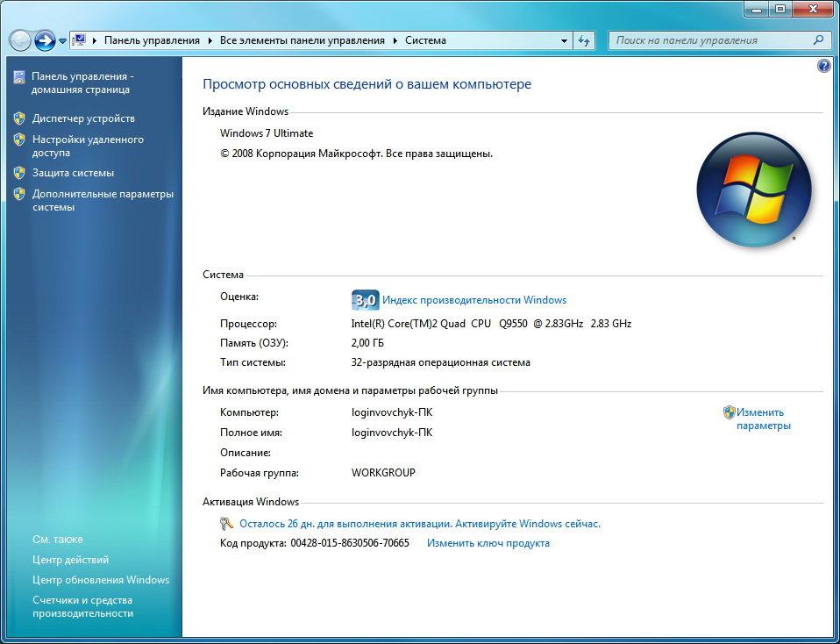
Task: Click Control Panel home page icon
Action: coord(19,76)
